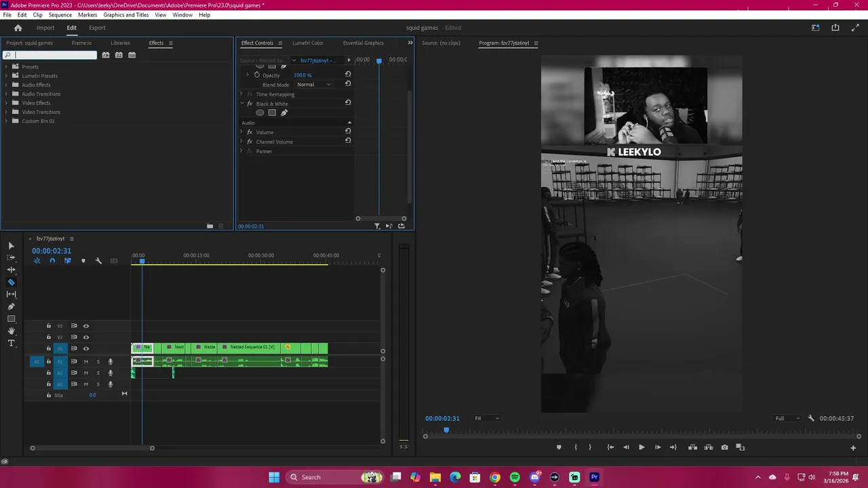Reset the Black & White effect
The height and width of the screenshot is (488, 868).
(348, 103)
